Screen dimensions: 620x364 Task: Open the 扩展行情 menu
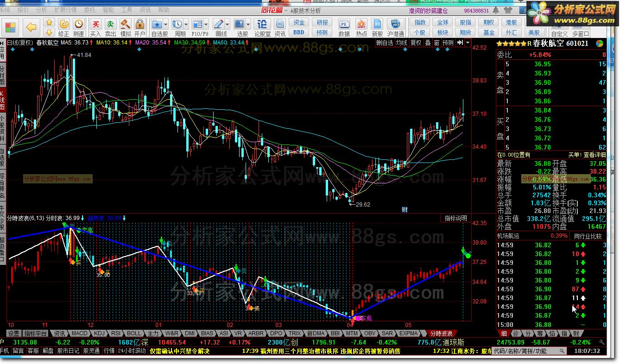[x=65, y=10]
